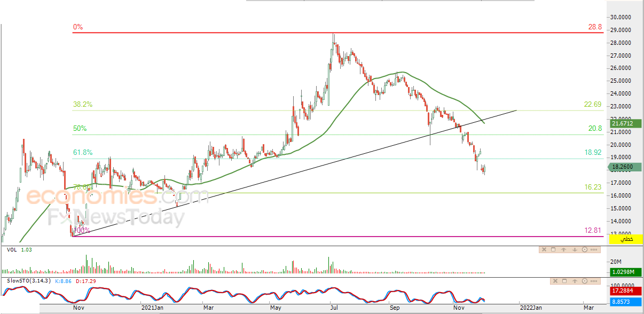
Task: Select the 0% Fibonacci level label
Action: 78,27
